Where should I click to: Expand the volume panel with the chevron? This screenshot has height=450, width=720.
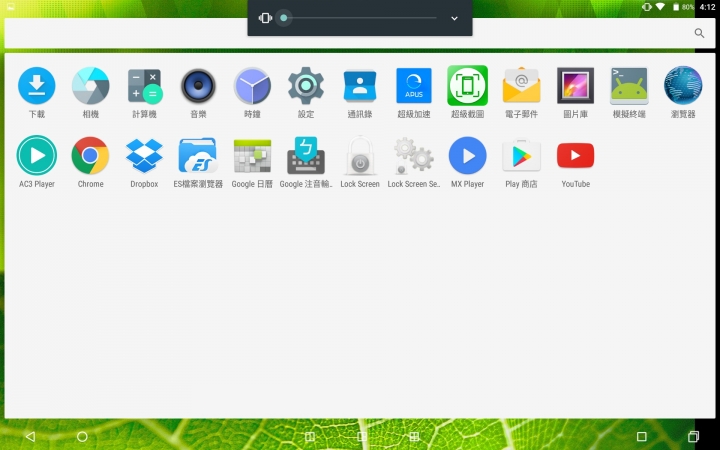point(454,18)
